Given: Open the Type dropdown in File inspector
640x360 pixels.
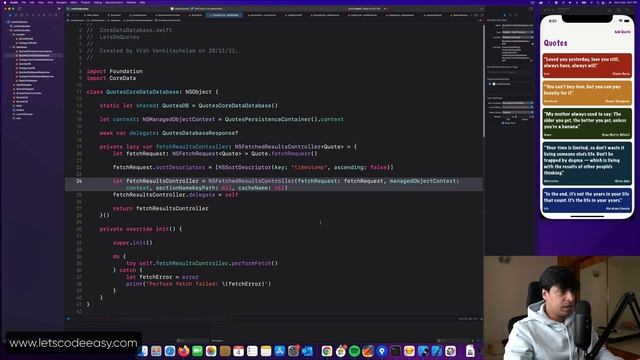Looking at the screenshot, I should click(518, 32).
